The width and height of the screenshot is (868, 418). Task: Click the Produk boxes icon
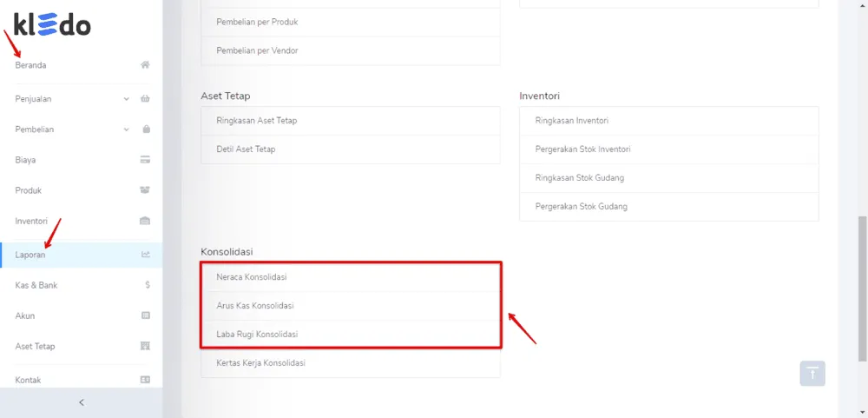point(146,190)
